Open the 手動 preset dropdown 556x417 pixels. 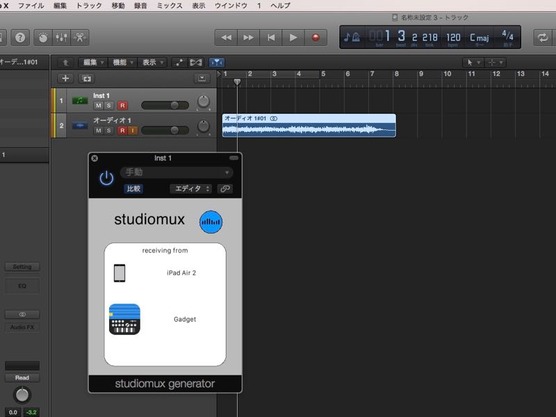click(176, 173)
